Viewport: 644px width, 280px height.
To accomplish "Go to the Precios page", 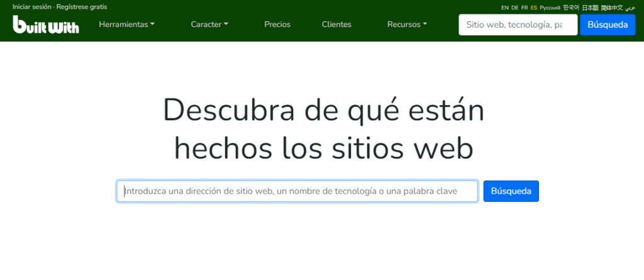I will pyautogui.click(x=277, y=25).
